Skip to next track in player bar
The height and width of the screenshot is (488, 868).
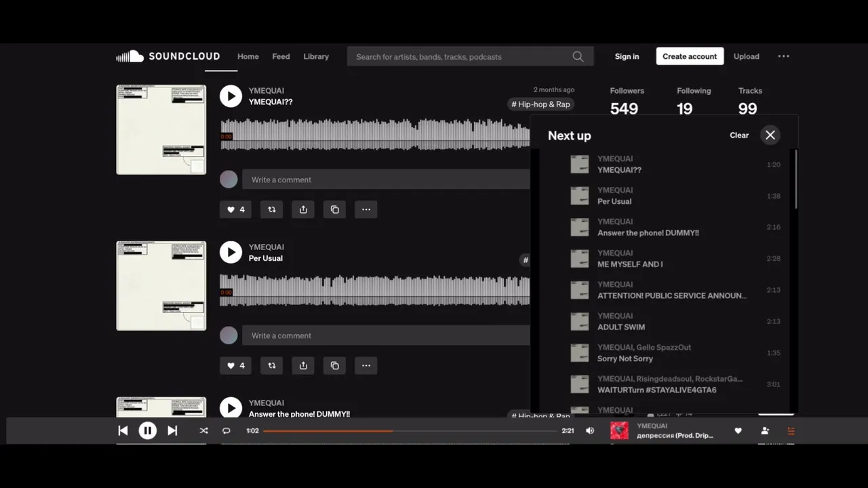172,430
